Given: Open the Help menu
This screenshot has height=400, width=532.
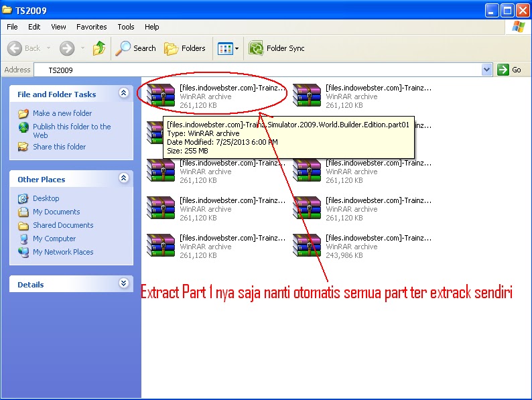Looking at the screenshot, I should tap(151, 27).
